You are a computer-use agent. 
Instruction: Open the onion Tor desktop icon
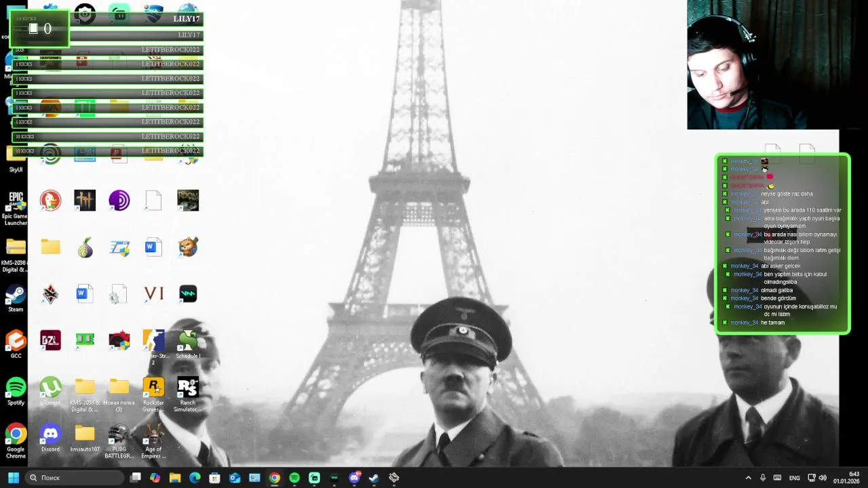tap(85, 247)
